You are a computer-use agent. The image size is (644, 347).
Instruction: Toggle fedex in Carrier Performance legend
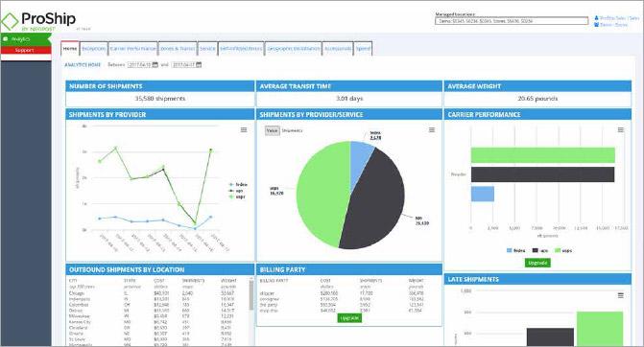tap(515, 250)
